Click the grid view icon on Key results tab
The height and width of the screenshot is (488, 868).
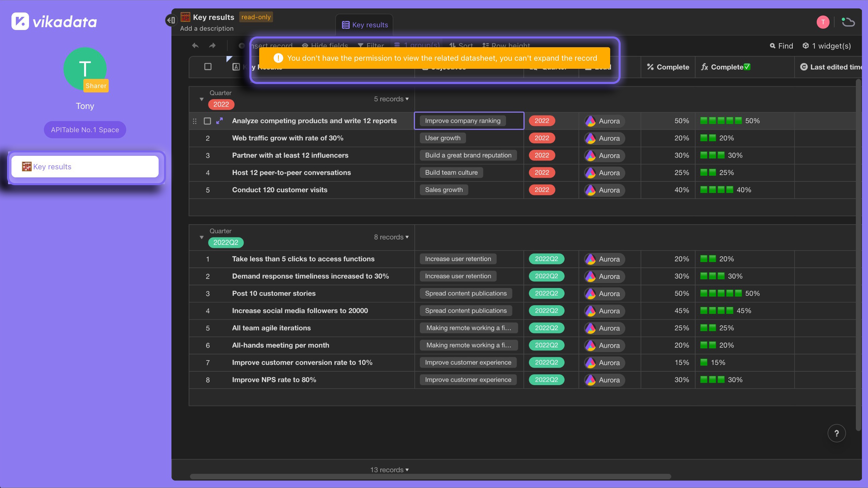pyautogui.click(x=346, y=25)
